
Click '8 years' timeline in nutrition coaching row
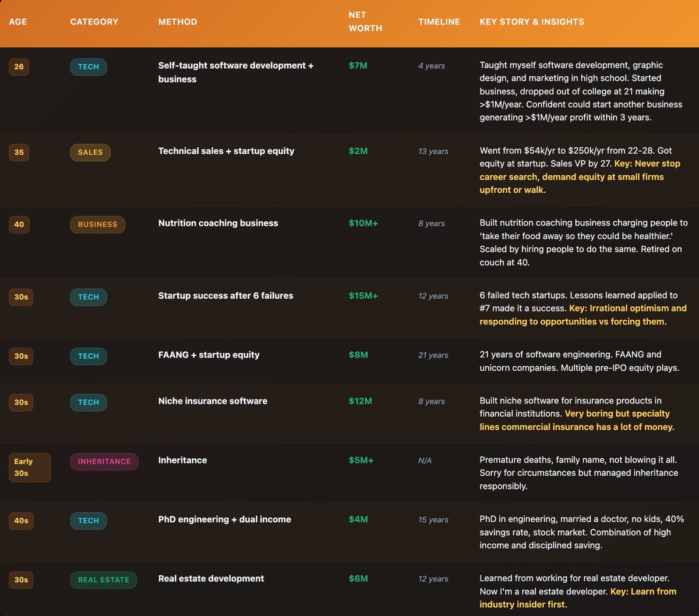click(x=432, y=224)
